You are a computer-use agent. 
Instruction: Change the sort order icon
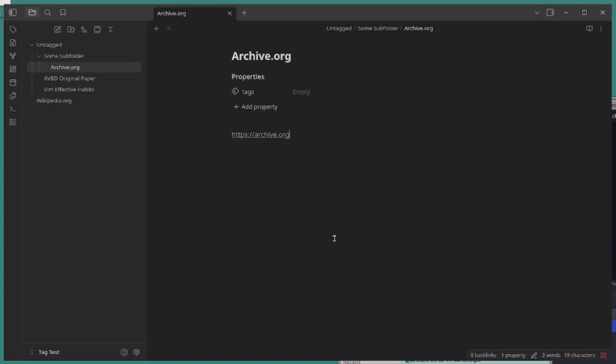click(x=84, y=29)
